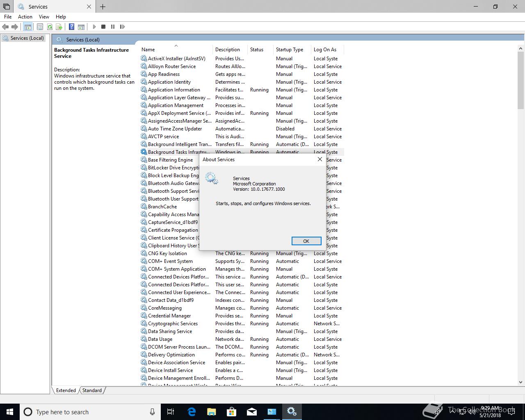Open the File menu
Viewport: 525px width, 420px height.
(8, 16)
